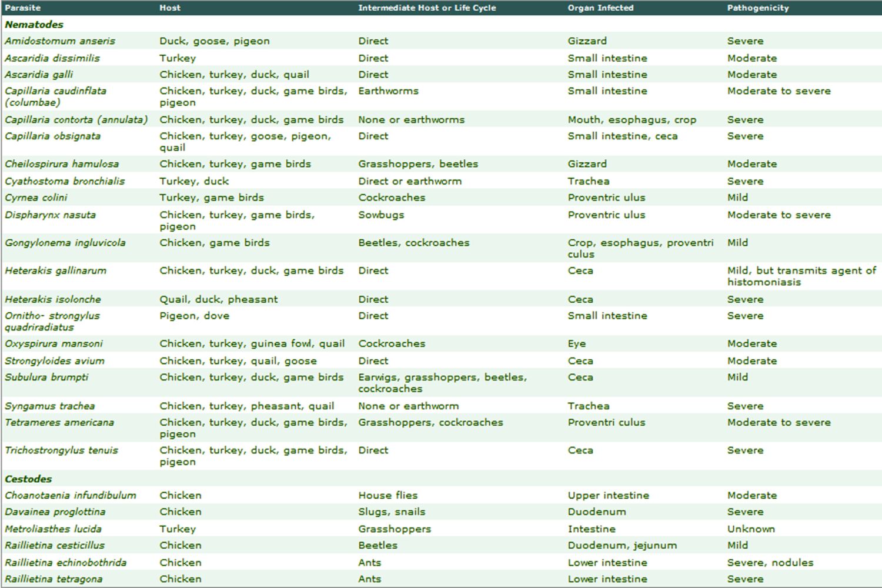
Task: Click the Host column header
Action: pyautogui.click(x=170, y=8)
